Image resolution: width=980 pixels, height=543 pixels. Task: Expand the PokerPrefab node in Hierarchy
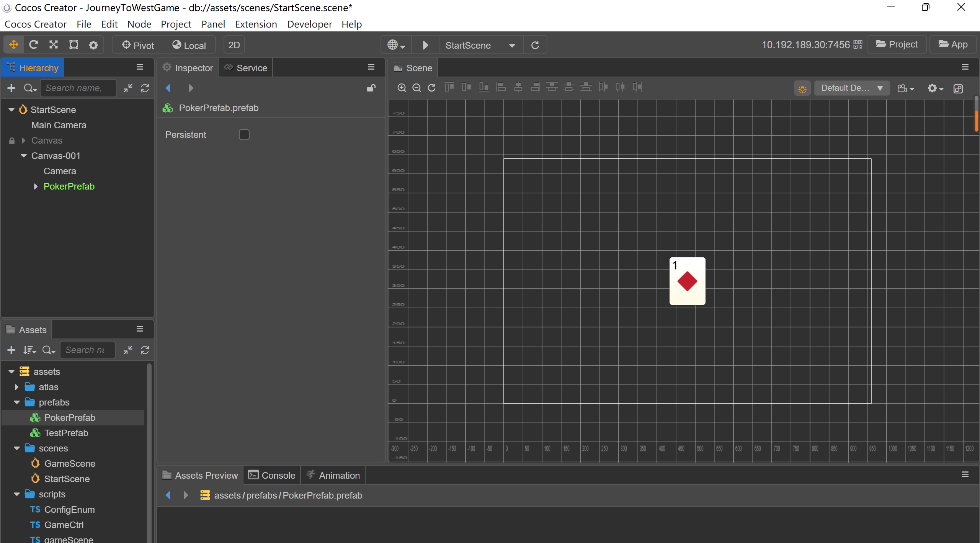click(x=36, y=186)
